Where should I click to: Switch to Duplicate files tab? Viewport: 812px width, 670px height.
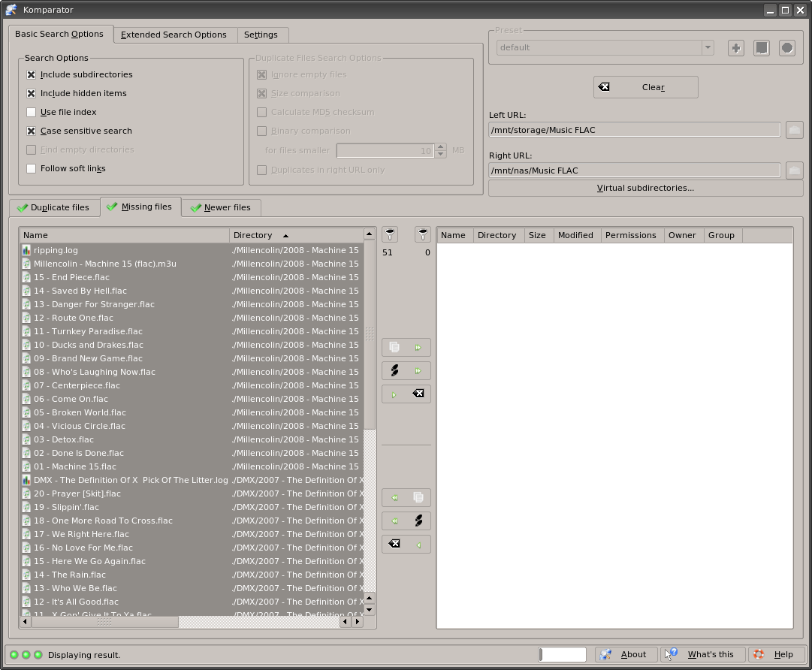click(x=54, y=207)
